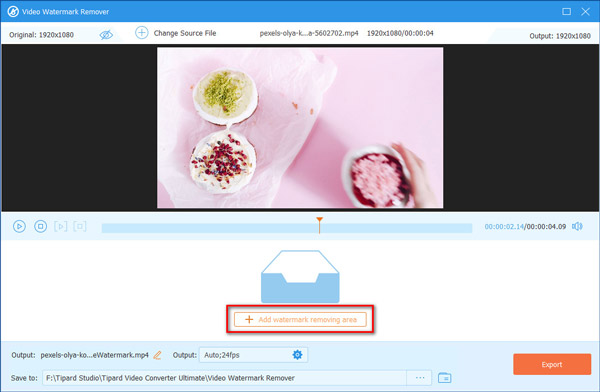
Task: Play the video preview
Action: tap(19, 227)
